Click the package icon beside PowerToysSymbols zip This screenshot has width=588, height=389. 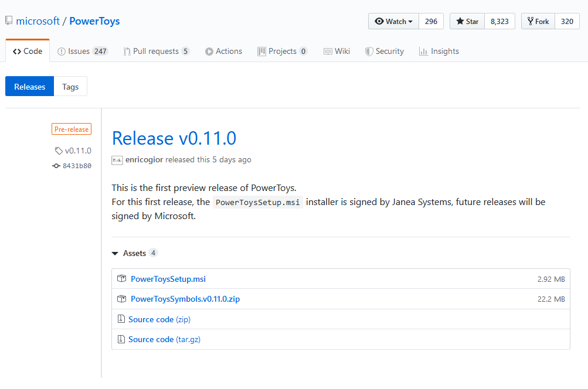(121, 299)
